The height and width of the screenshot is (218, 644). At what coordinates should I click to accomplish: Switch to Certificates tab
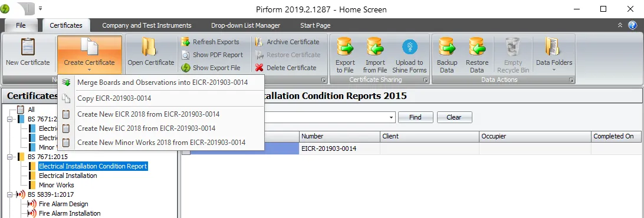pyautogui.click(x=65, y=25)
